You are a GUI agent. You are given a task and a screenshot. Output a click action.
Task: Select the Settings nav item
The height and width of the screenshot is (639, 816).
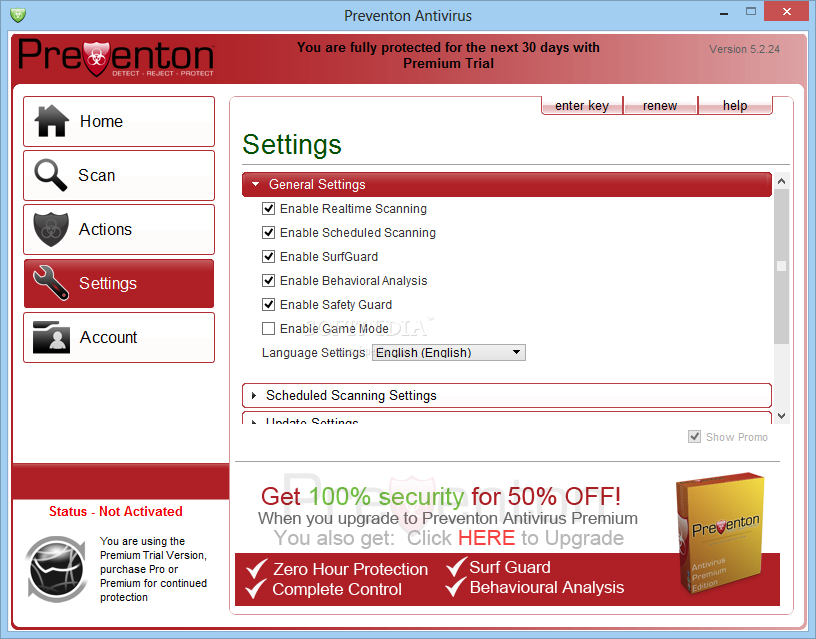[119, 284]
